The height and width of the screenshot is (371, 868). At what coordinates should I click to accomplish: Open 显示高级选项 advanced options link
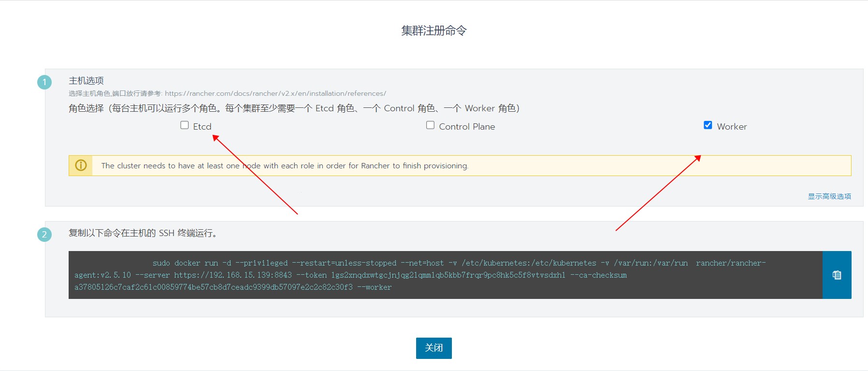click(x=829, y=196)
